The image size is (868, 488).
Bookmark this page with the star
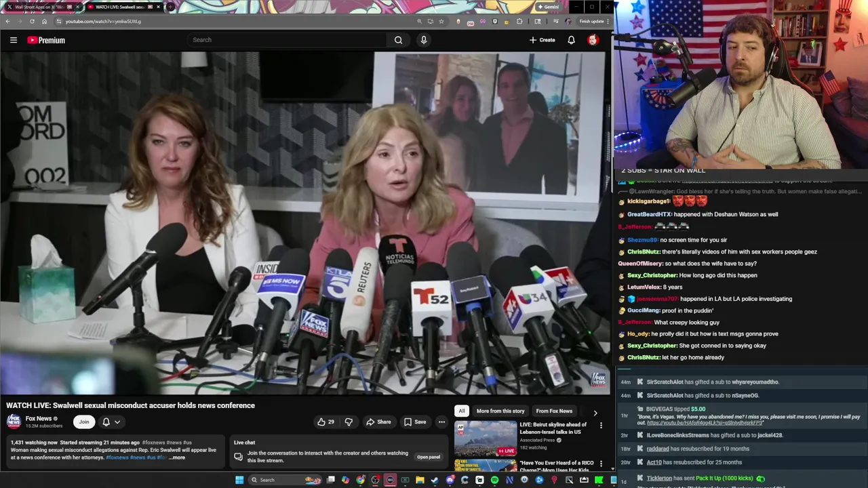441,21
